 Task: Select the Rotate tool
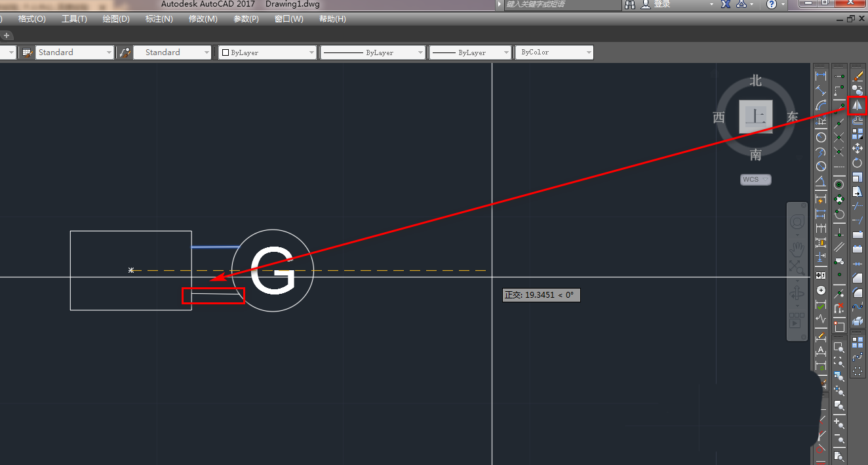point(858,163)
